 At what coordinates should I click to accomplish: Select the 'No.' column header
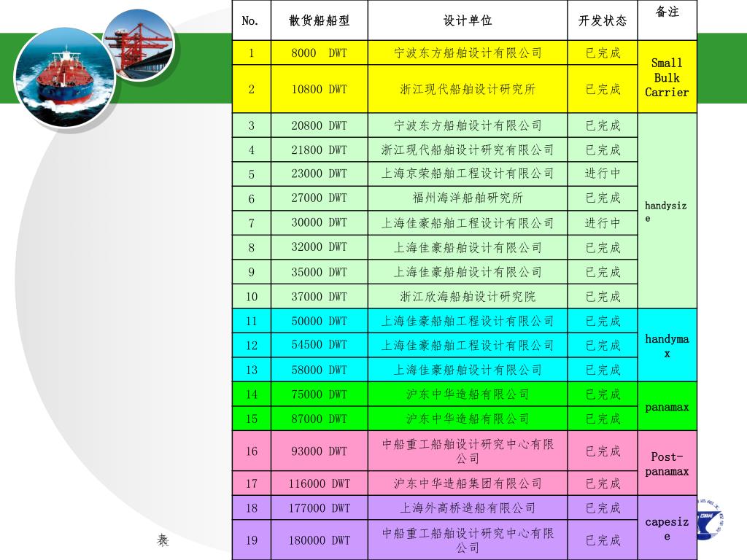[x=252, y=20]
